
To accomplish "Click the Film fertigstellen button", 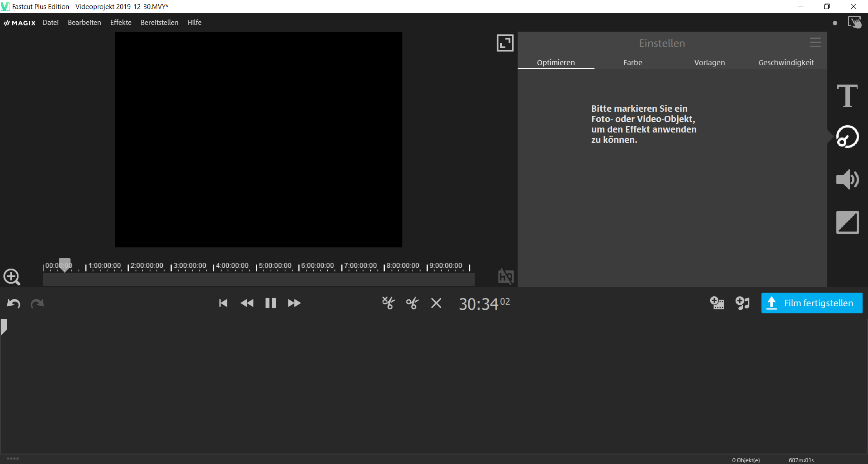I will [x=812, y=303].
